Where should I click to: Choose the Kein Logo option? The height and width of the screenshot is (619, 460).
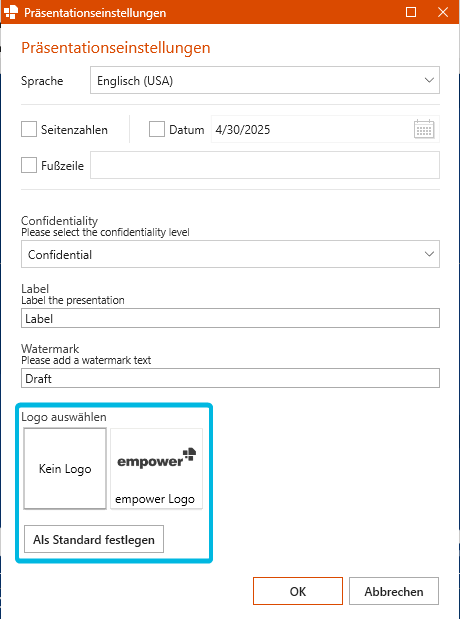[x=65, y=468]
